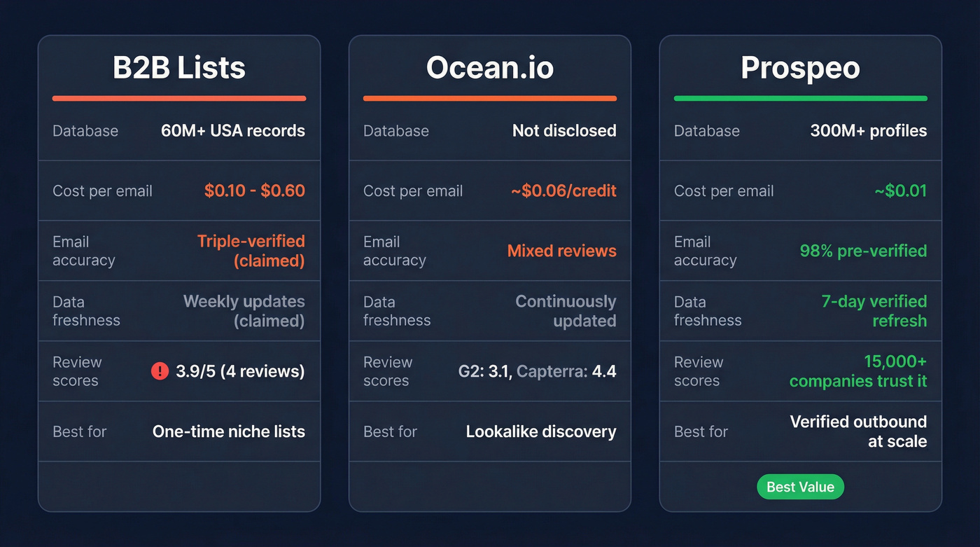Click '3.9/5 (4 reviews)' score
Image resolution: width=980 pixels, height=547 pixels.
[x=240, y=371]
